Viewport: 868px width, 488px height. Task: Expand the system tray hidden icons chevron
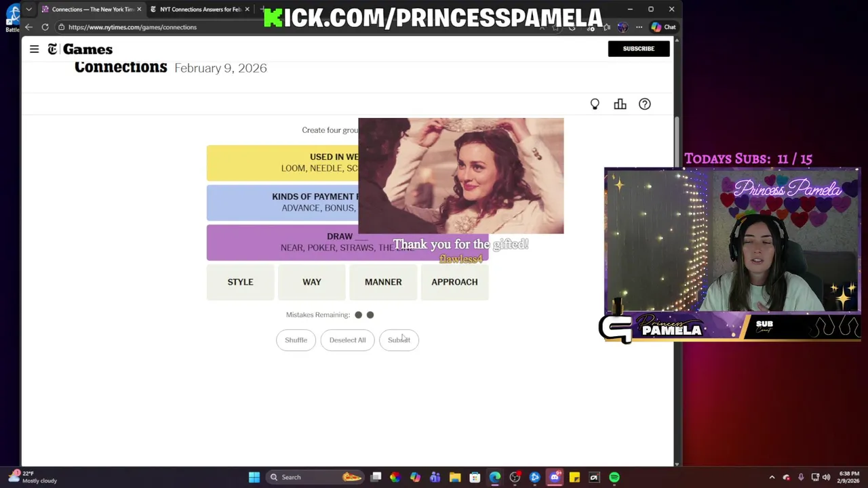point(772,477)
